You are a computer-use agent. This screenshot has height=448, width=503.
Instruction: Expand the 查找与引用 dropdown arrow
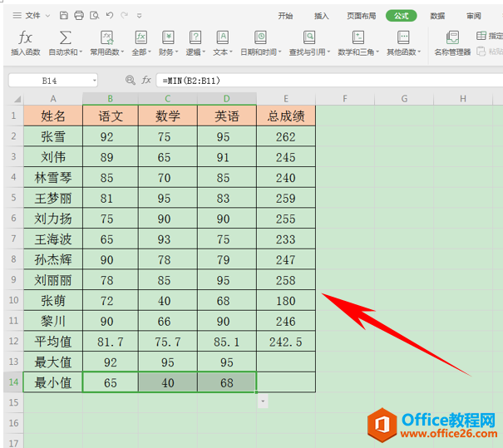pyautogui.click(x=328, y=52)
